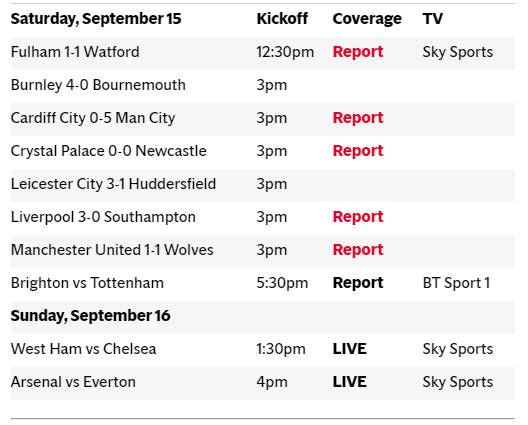Click the Kickoff column header
The width and height of the screenshot is (528, 425).
click(282, 19)
